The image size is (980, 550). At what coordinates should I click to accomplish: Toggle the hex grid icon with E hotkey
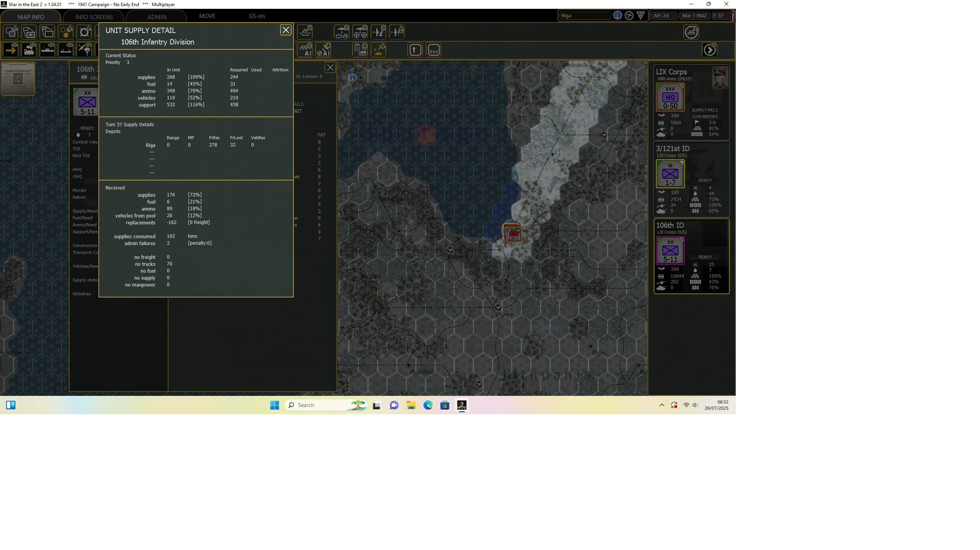pos(66,32)
